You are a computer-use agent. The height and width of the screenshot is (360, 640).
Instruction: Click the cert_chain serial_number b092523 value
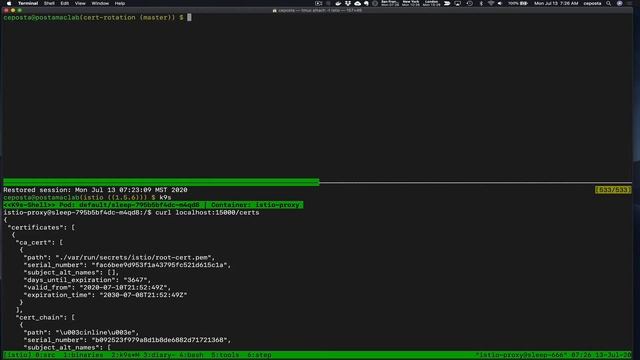click(x=159, y=340)
